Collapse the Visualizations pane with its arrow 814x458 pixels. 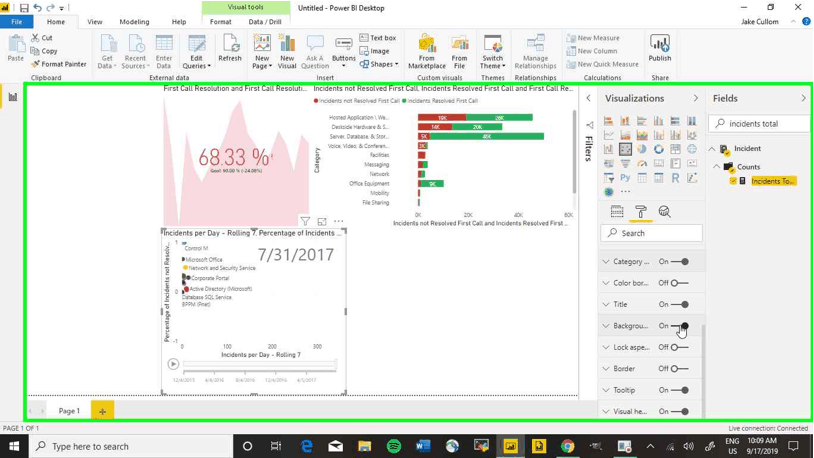point(696,98)
